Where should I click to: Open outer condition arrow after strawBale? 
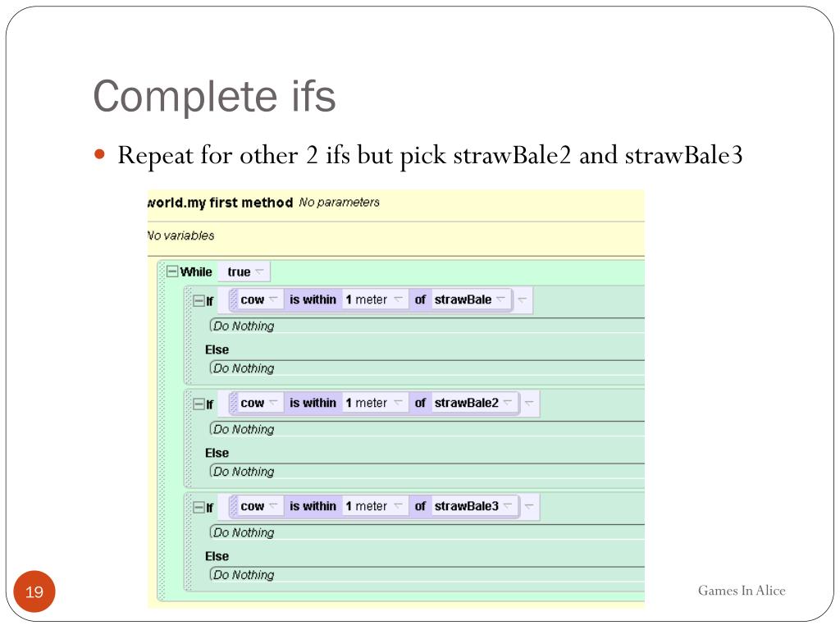pos(523,299)
